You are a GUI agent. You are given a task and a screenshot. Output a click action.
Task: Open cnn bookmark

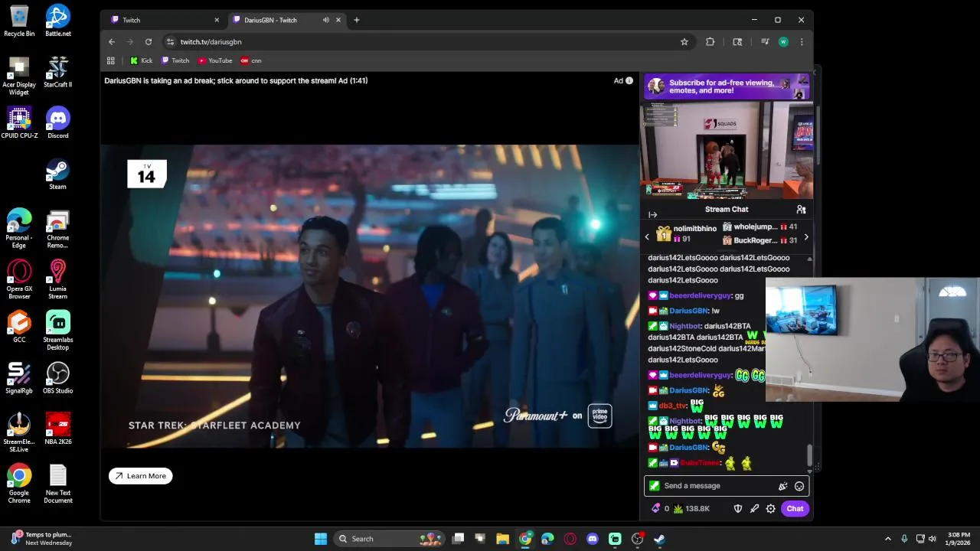(251, 60)
